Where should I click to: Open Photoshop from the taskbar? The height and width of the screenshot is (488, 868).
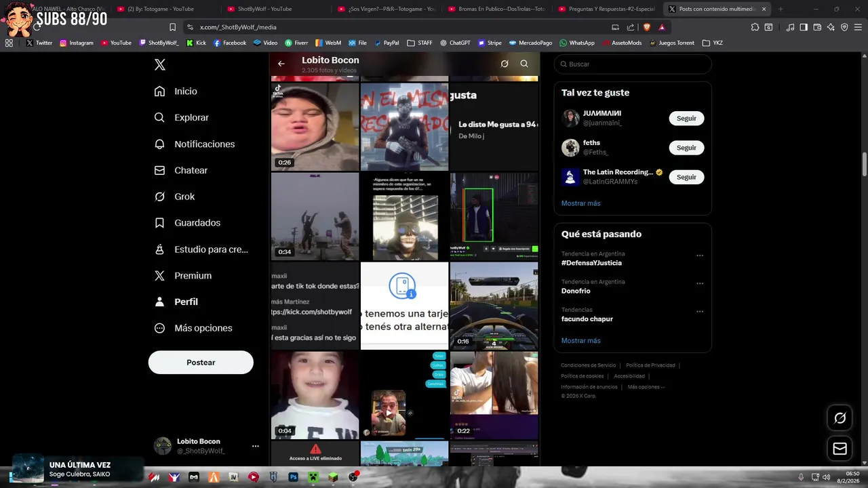(x=294, y=477)
